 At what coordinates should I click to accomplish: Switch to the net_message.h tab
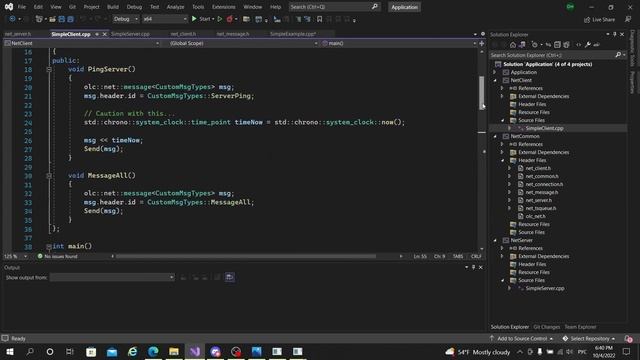pos(233,34)
